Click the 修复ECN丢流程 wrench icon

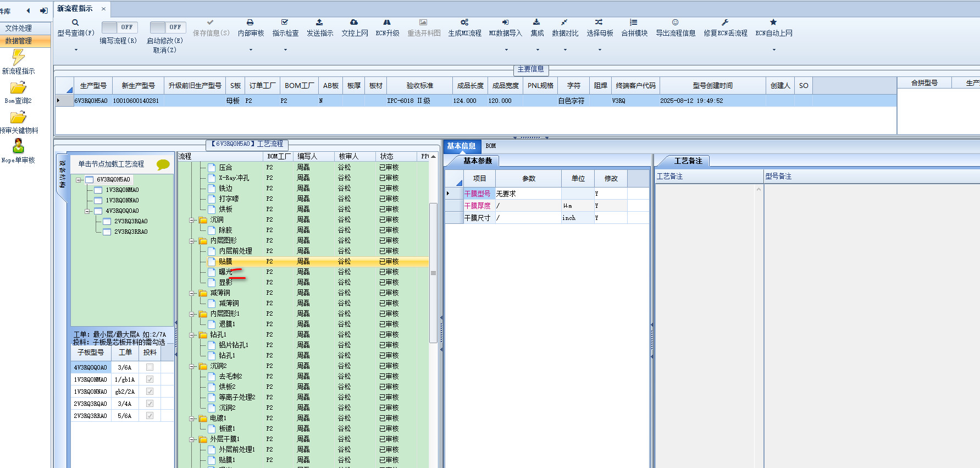click(x=725, y=23)
